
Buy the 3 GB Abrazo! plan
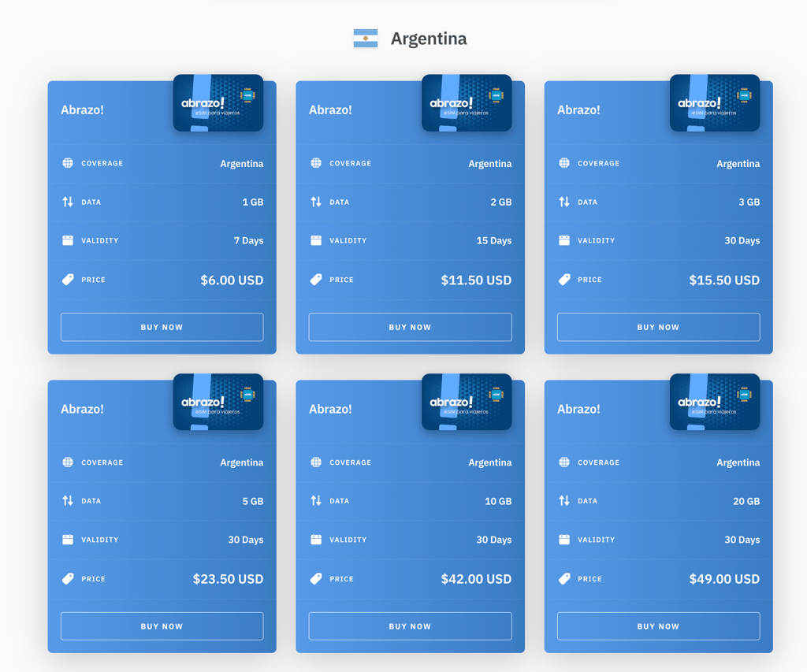pyautogui.click(x=658, y=327)
